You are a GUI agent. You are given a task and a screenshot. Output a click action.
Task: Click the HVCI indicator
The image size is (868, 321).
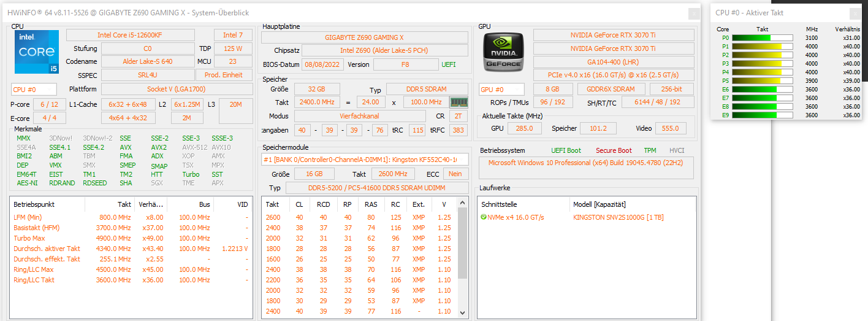[x=677, y=150]
